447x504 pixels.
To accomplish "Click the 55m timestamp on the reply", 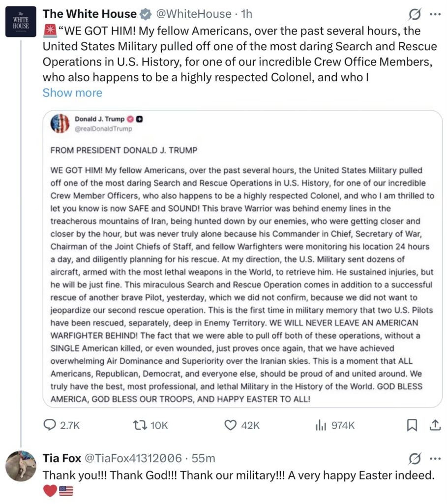I will [x=204, y=458].
